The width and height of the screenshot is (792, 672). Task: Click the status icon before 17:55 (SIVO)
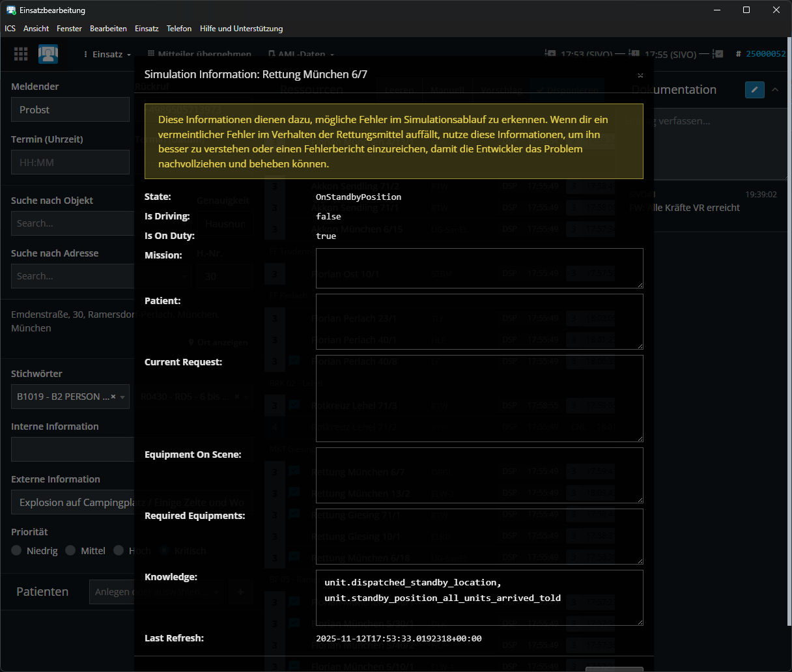(x=634, y=54)
